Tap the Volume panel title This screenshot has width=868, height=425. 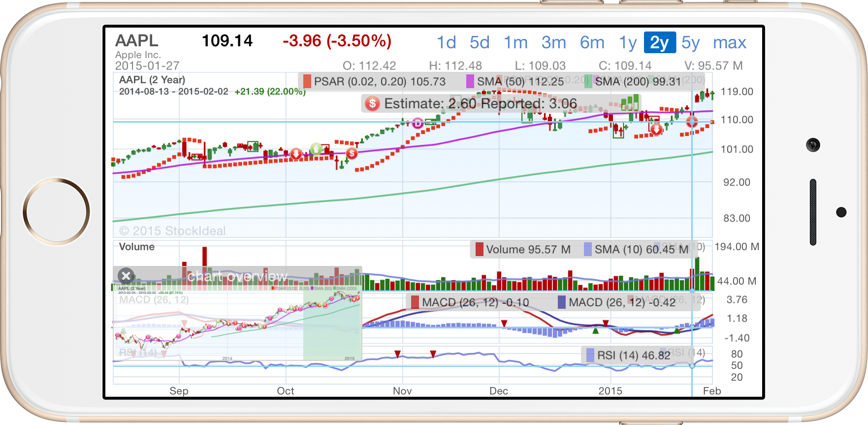pos(137,247)
